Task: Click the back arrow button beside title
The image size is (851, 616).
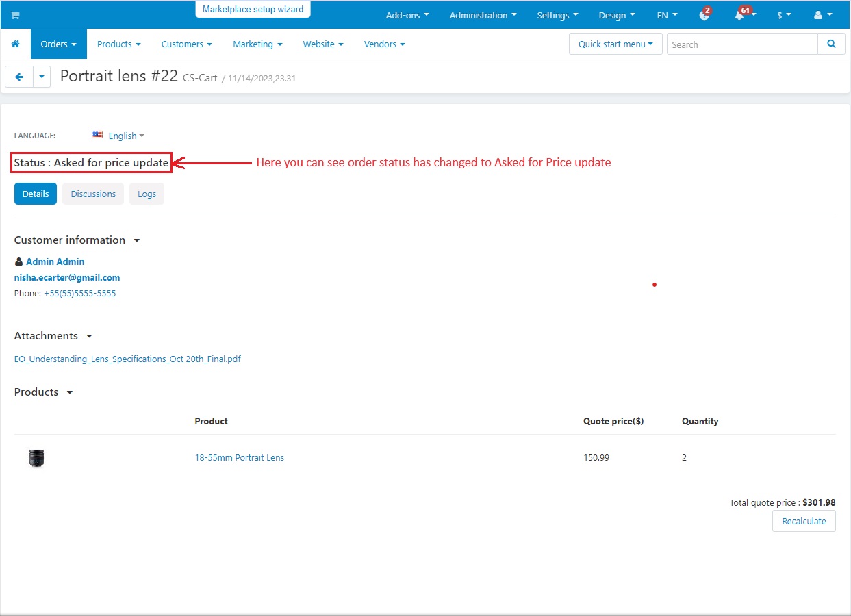Action: pos(19,77)
